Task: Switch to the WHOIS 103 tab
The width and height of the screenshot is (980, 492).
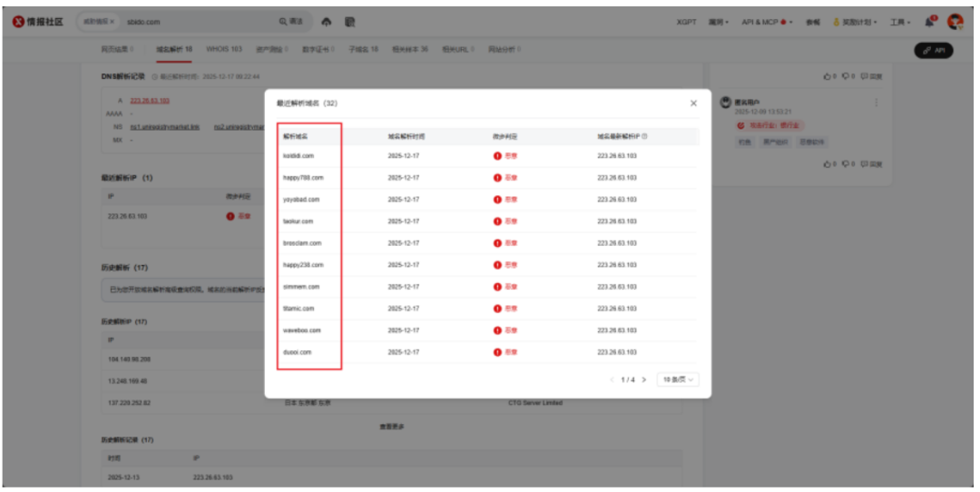Action: tap(223, 49)
